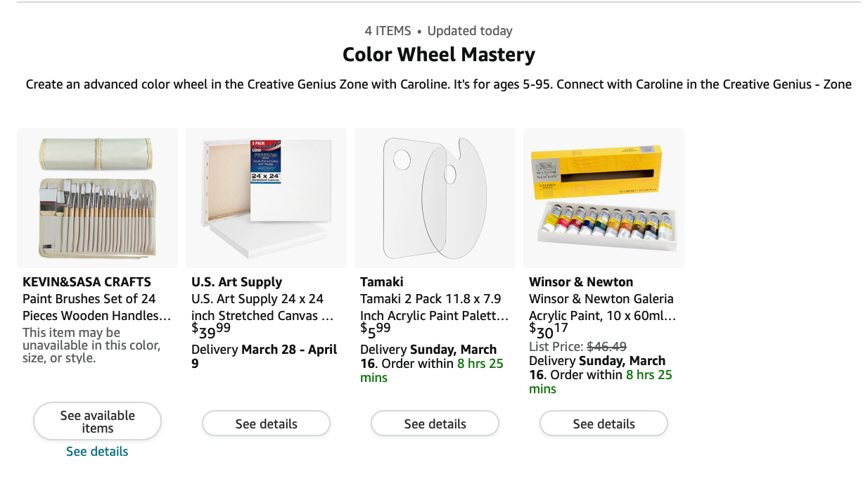This screenshot has height=484, width=868.
Task: Click the See available items button
Action: pos(97,421)
